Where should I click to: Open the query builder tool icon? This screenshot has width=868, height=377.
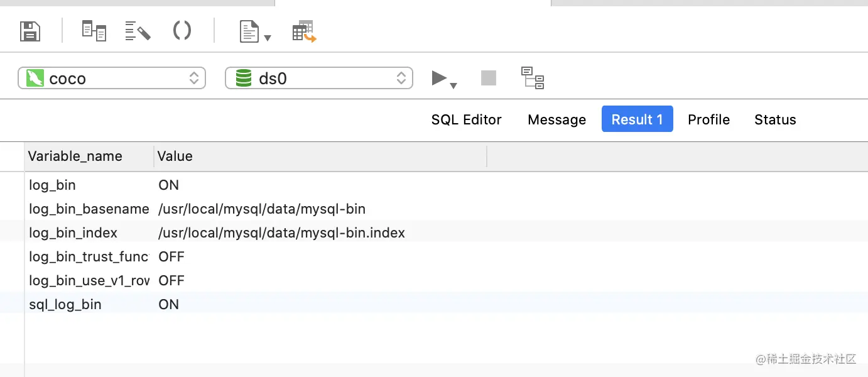pyautogui.click(x=94, y=31)
